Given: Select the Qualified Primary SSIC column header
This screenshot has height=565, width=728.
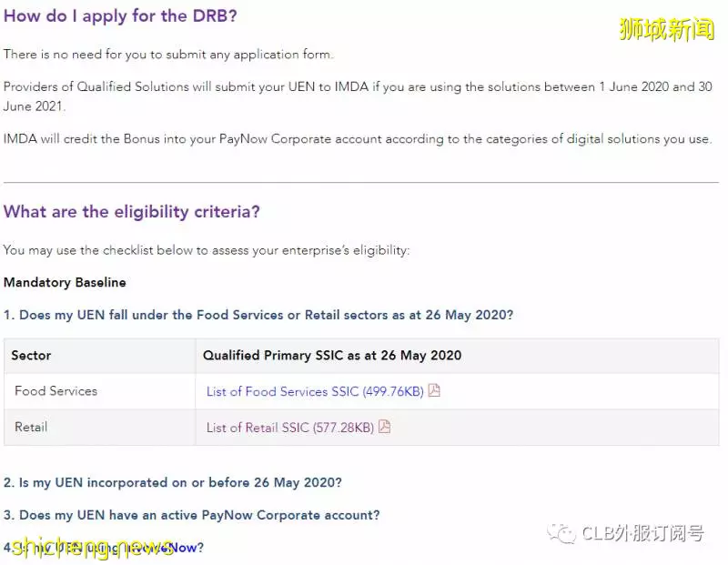Looking at the screenshot, I should click(x=332, y=355).
